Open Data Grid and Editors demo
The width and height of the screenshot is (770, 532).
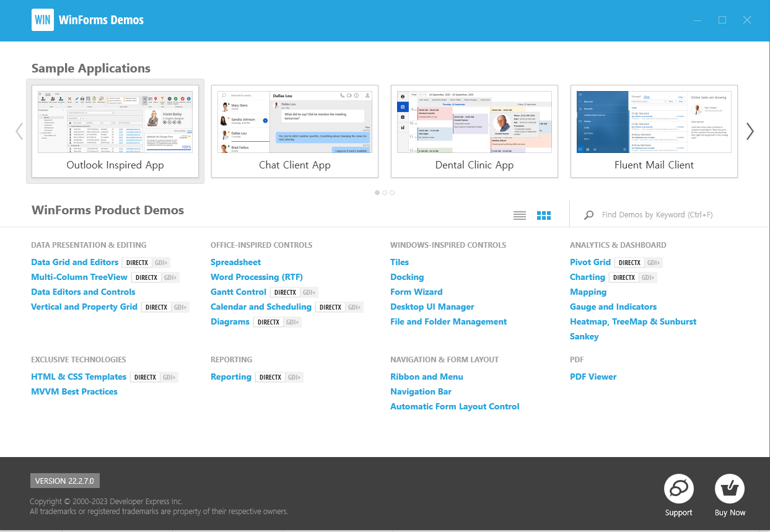(75, 262)
